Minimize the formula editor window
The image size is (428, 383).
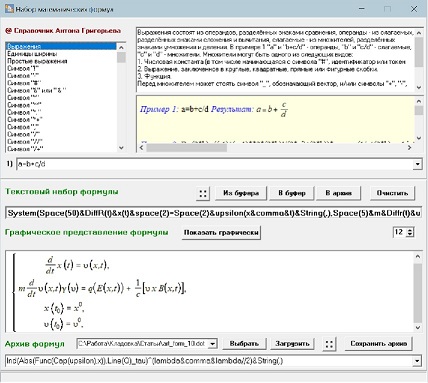(362, 9)
